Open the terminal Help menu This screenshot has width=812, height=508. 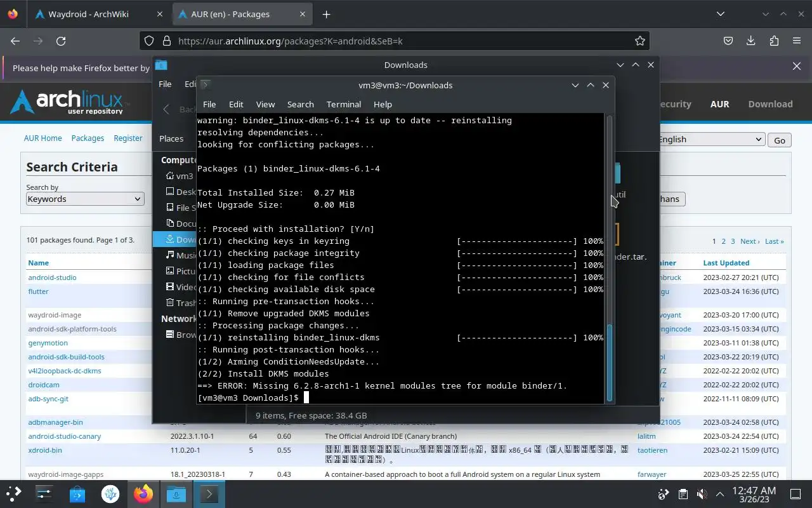click(x=383, y=104)
